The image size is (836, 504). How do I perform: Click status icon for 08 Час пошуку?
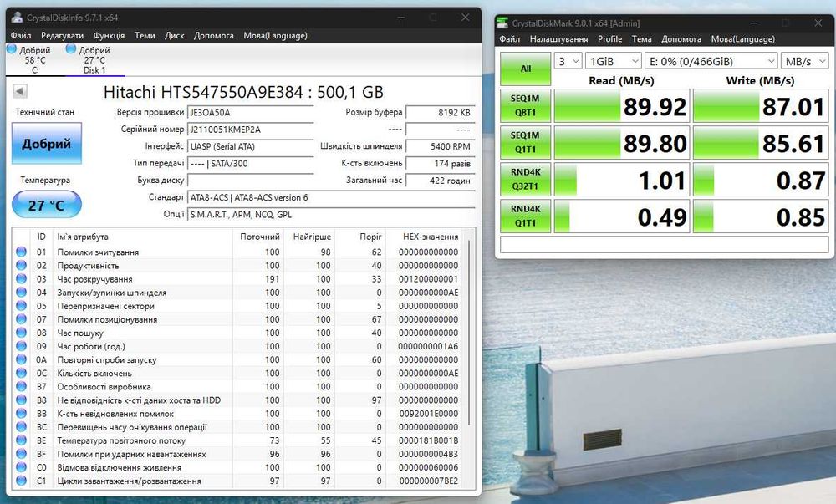coord(22,332)
